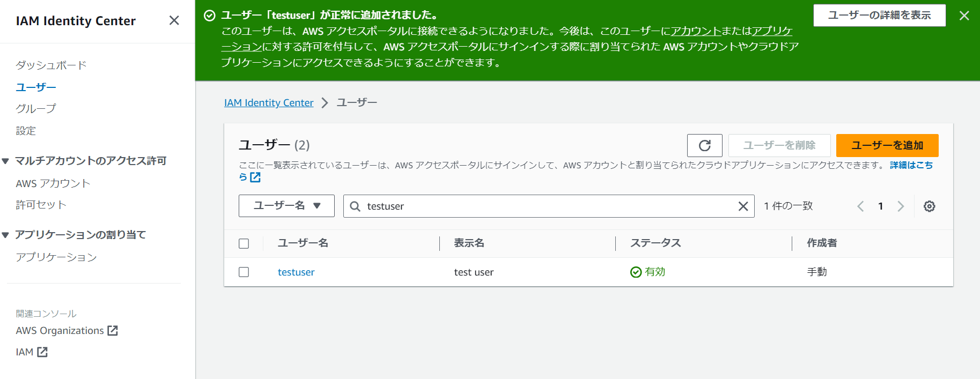Click page number 1 in pagination
Image resolution: width=980 pixels, height=379 pixels.
pos(881,206)
